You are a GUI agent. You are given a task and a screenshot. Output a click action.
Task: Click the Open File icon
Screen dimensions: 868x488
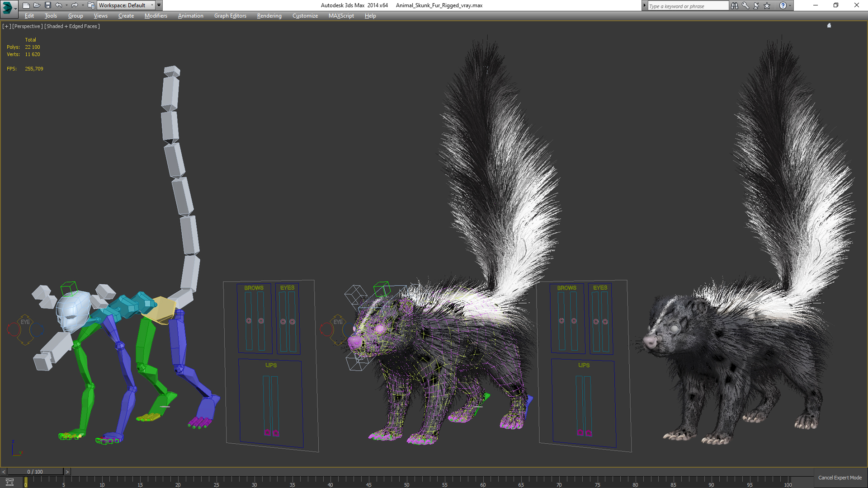point(37,5)
